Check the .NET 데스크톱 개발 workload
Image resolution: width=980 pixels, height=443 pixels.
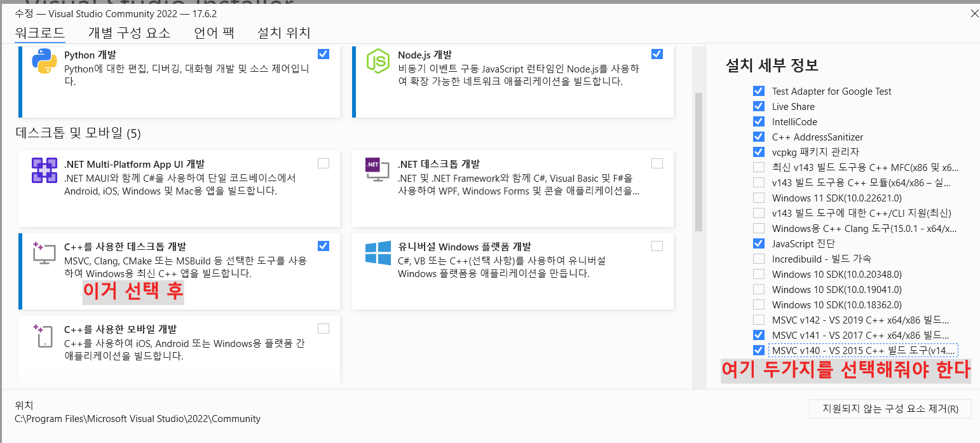coord(657,163)
